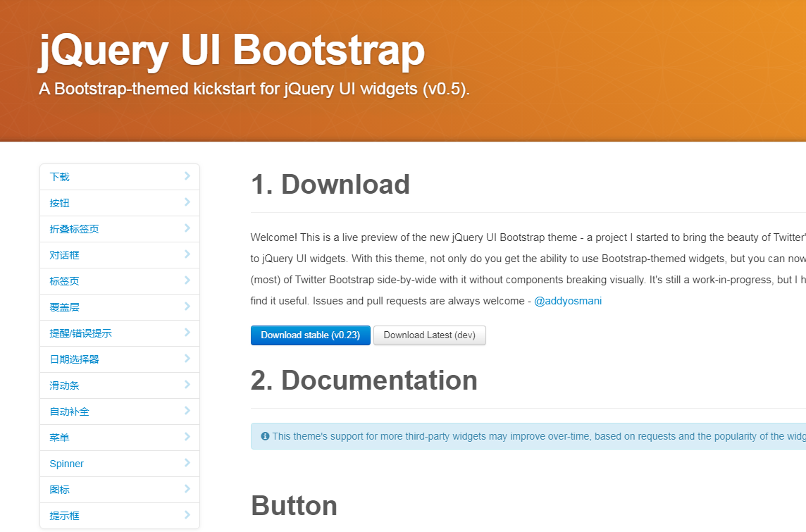Select 滑动条 in the sidebar

point(119,385)
